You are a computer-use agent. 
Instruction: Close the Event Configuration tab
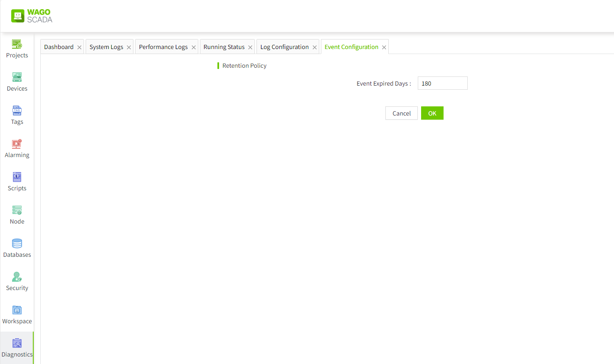coord(384,47)
